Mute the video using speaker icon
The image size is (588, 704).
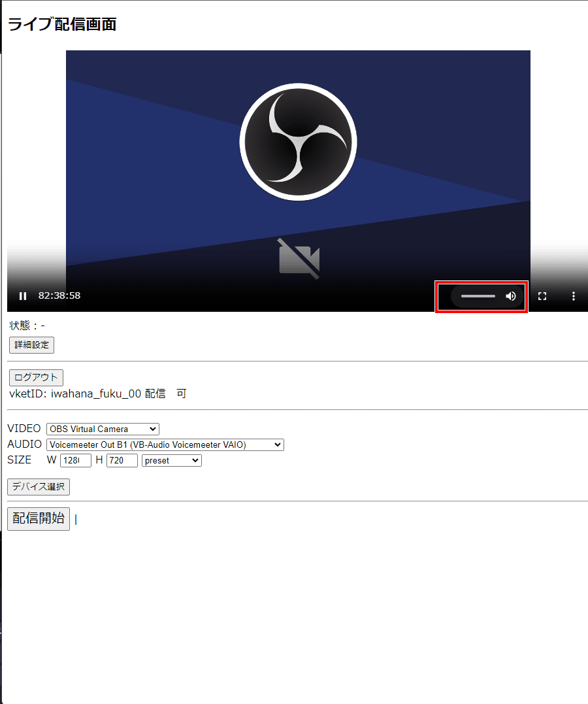tap(511, 296)
